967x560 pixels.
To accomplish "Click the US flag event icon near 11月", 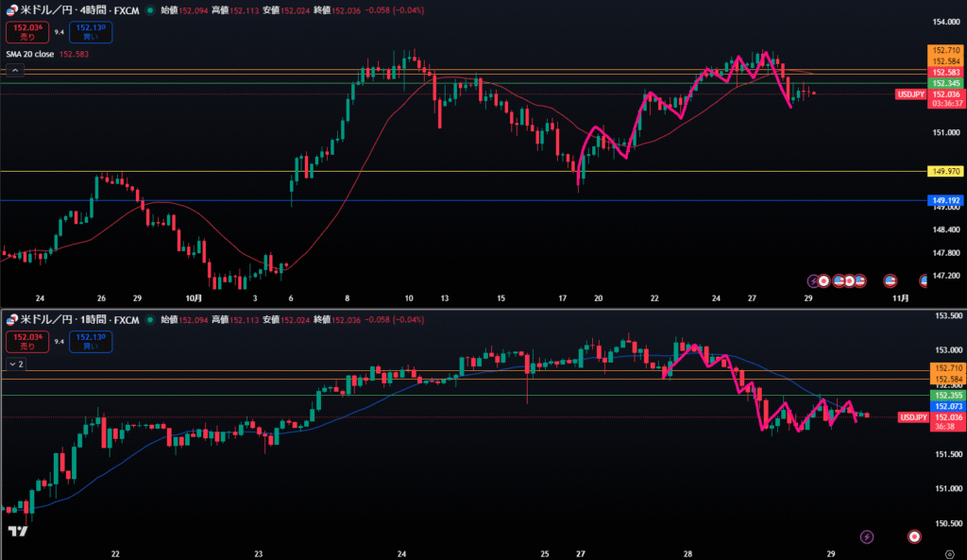I will (889, 280).
